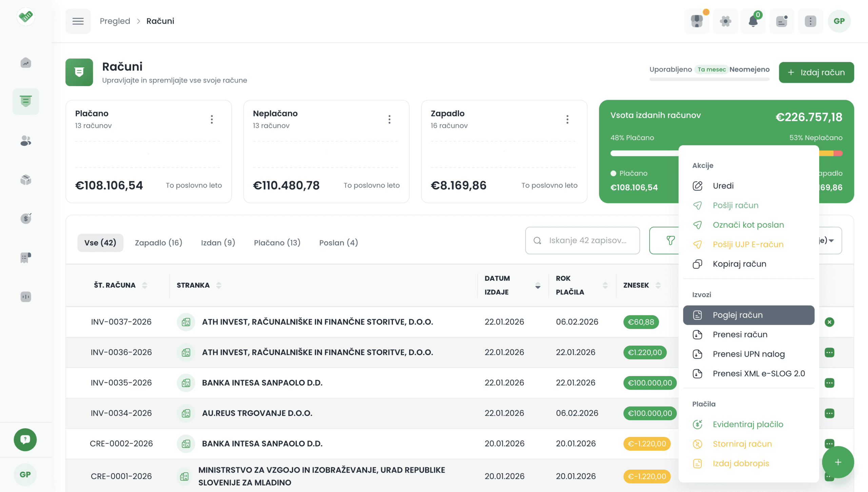Screen dimensions: 868x492
Task: Click the floating green plus button
Action: point(837,462)
